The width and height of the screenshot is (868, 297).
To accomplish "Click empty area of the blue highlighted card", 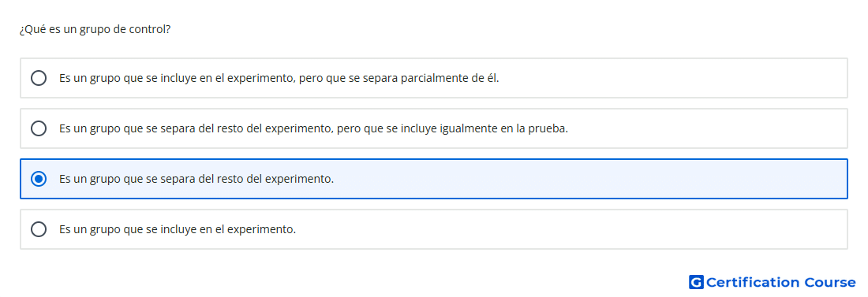I will 582,179.
